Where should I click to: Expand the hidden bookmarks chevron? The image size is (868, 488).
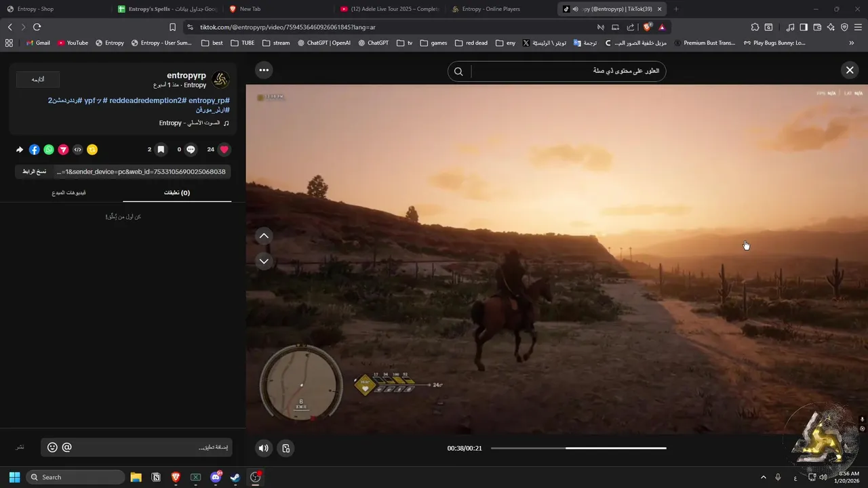(852, 43)
